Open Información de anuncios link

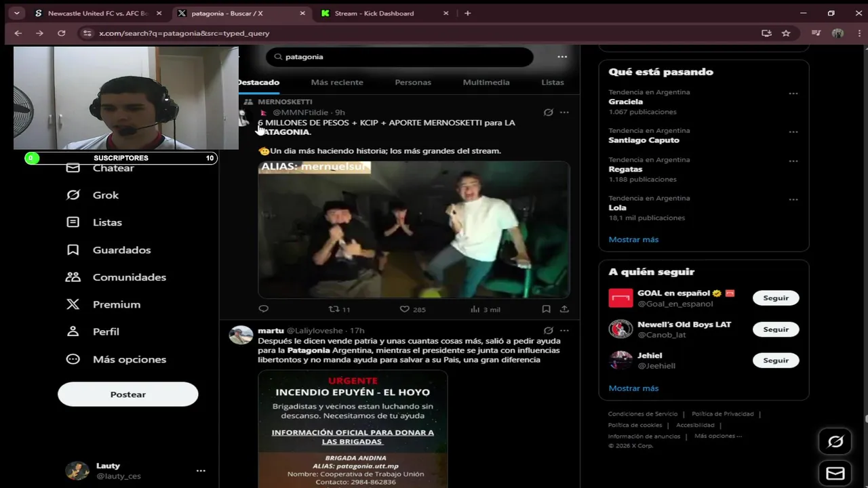(x=644, y=436)
